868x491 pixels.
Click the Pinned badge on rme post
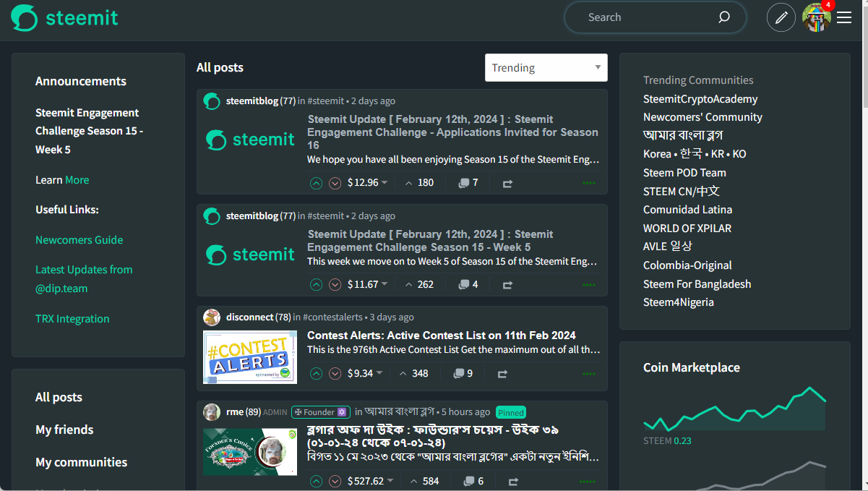click(511, 412)
